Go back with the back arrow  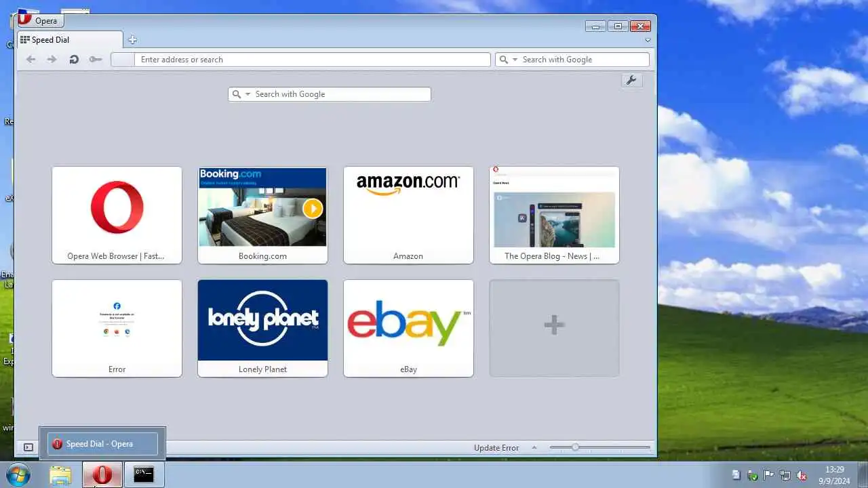pyautogui.click(x=31, y=60)
